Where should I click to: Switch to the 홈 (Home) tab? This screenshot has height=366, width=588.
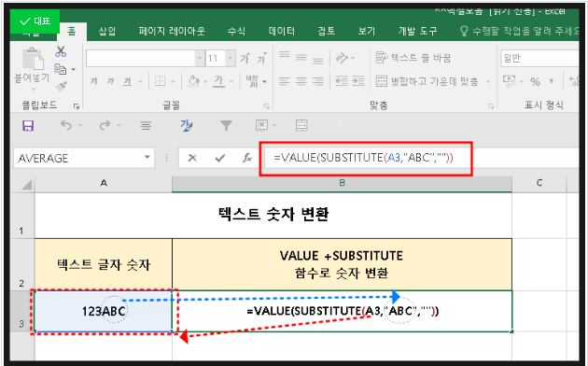point(72,31)
